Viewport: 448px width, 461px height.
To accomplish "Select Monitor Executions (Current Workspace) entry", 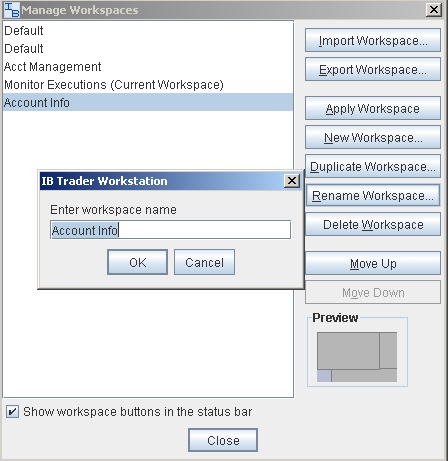I will (x=148, y=85).
